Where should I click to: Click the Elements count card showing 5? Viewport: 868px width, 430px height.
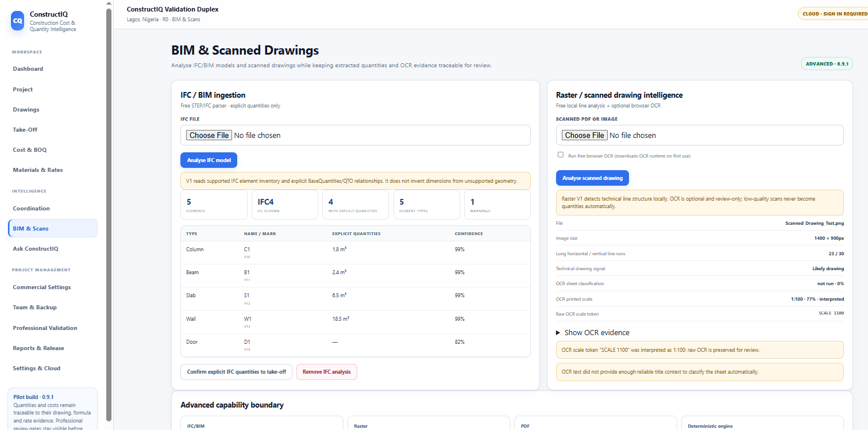tap(214, 205)
